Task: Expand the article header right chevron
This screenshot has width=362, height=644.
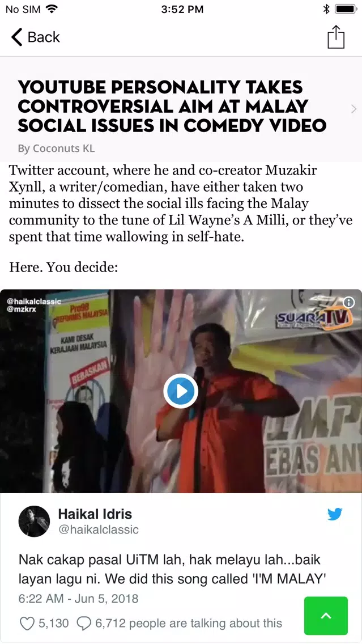Action: 354,109
